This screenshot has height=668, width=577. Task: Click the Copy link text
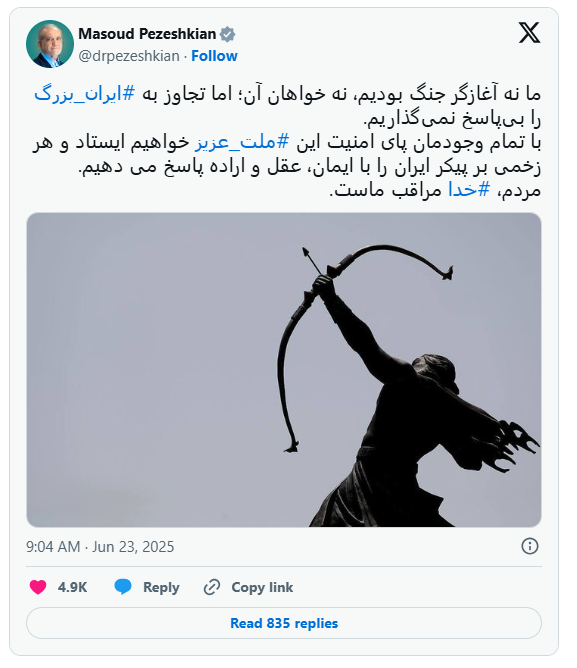coord(262,587)
